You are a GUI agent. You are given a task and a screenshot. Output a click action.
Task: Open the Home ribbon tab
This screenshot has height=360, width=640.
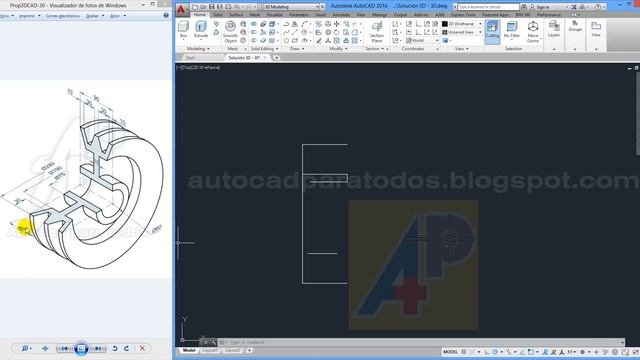pyautogui.click(x=200, y=15)
